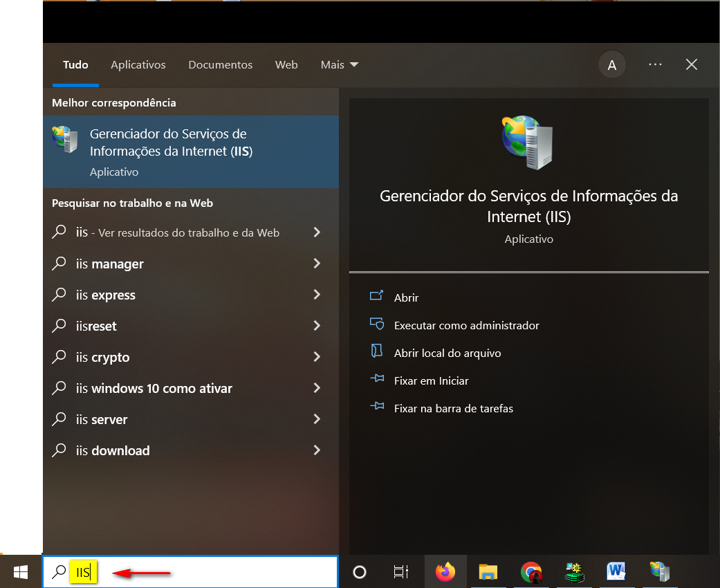Click the pin icon beside Fixar em Iniciar
Screen dimensions: 720x588
pos(377,378)
